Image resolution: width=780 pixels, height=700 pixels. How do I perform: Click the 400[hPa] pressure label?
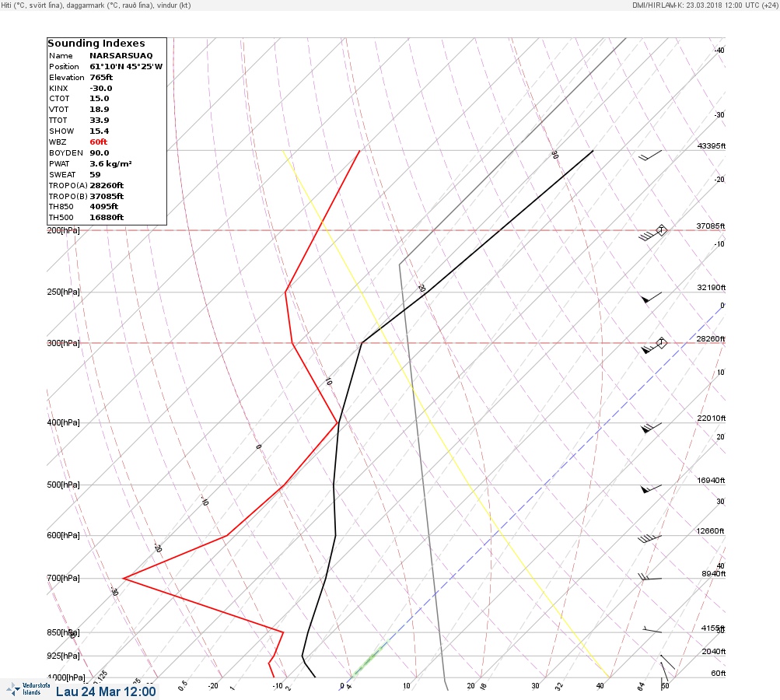click(63, 422)
